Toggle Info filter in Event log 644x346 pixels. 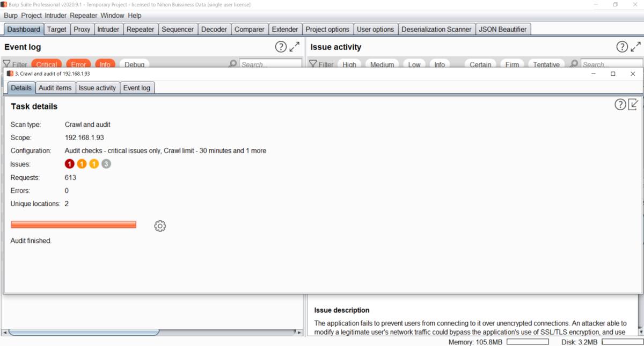tap(105, 64)
